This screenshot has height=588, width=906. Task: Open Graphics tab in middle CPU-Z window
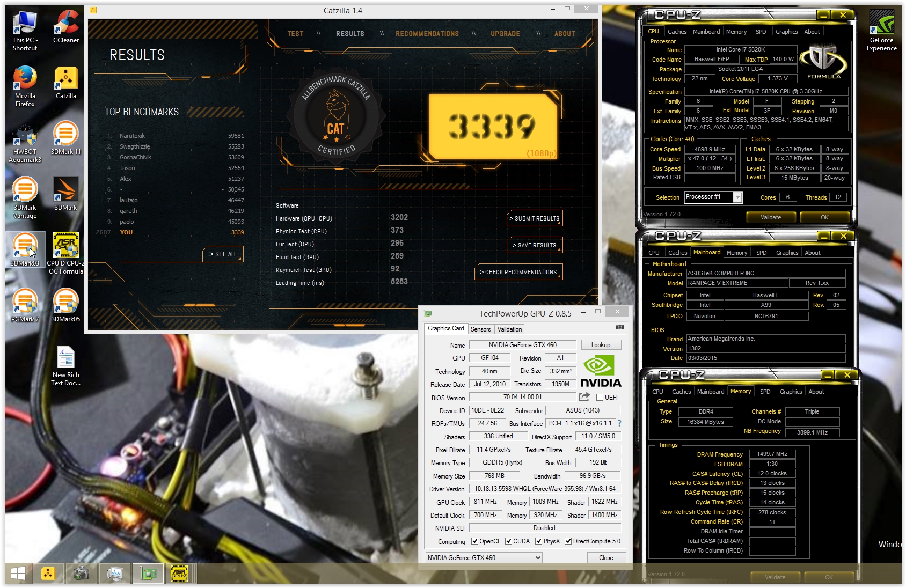tap(787, 253)
